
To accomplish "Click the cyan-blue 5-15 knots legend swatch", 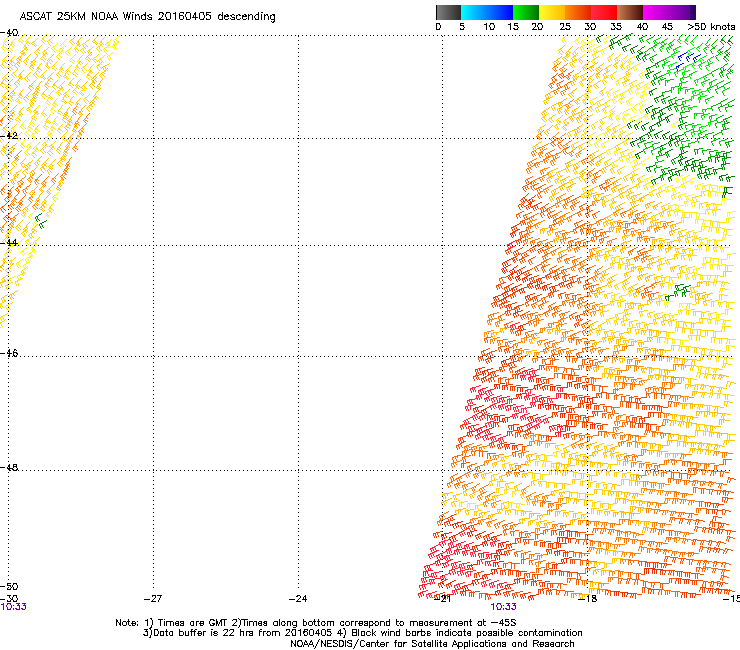I will pyautogui.click(x=487, y=12).
